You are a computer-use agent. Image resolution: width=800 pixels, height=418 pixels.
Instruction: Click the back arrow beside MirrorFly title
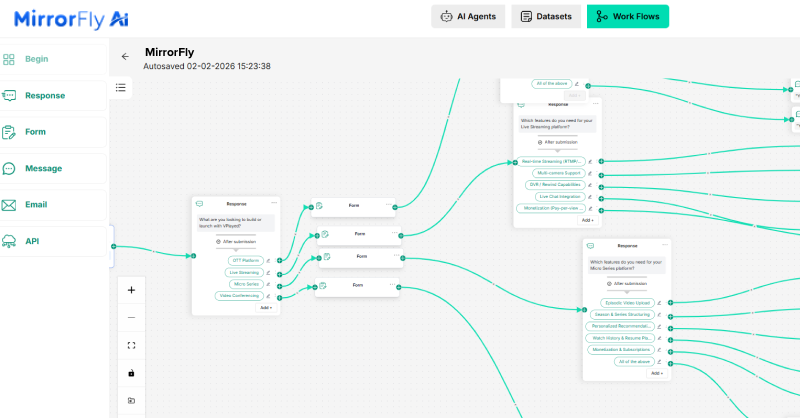tap(125, 58)
